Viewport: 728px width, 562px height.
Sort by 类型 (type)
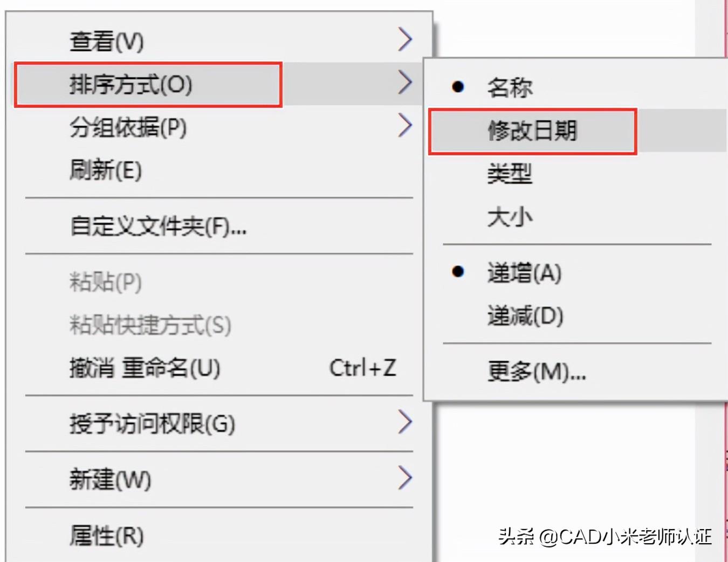click(510, 174)
